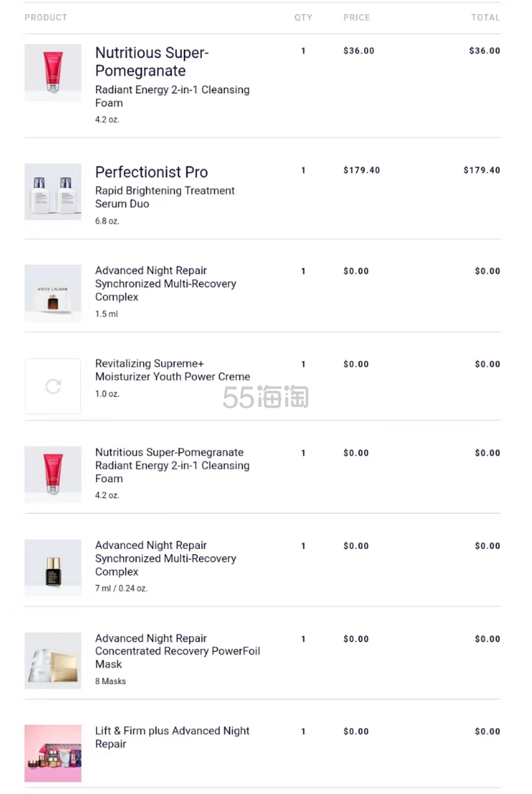Open the Lift & Firm gift set thumbnail
The height and width of the screenshot is (794, 532).
53,753
